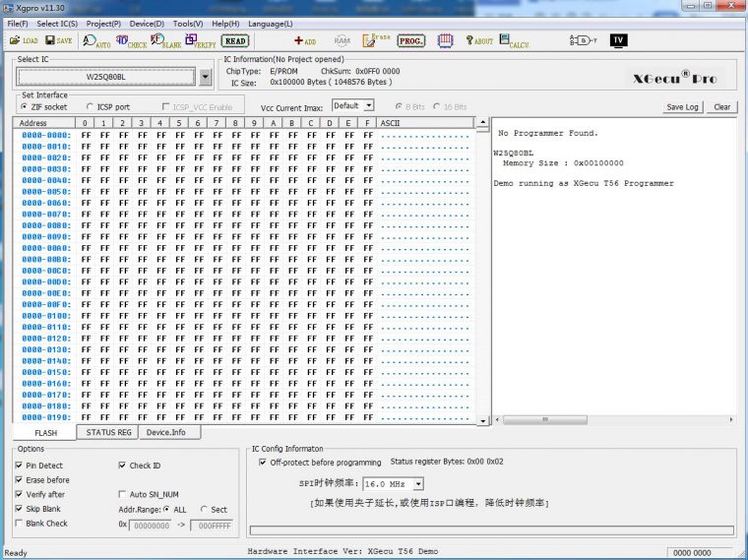Click the ID CHECK toolbar icon
The image size is (748, 560).
click(x=131, y=41)
